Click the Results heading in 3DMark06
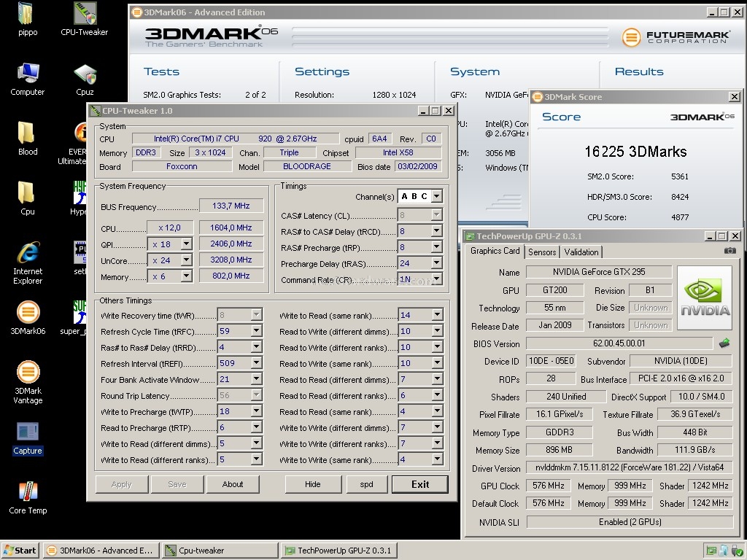This screenshot has height=560, width=747. [x=639, y=71]
